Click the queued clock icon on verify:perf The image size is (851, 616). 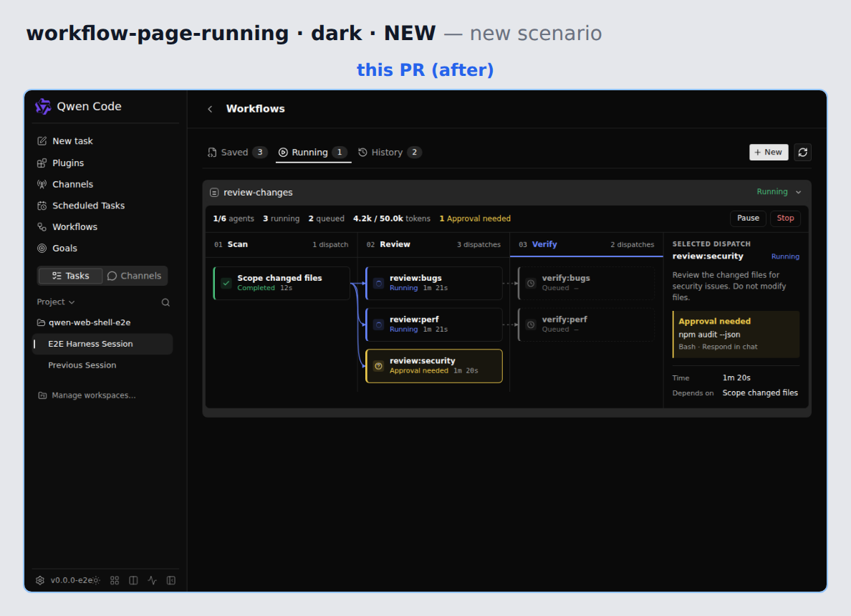[x=532, y=324]
